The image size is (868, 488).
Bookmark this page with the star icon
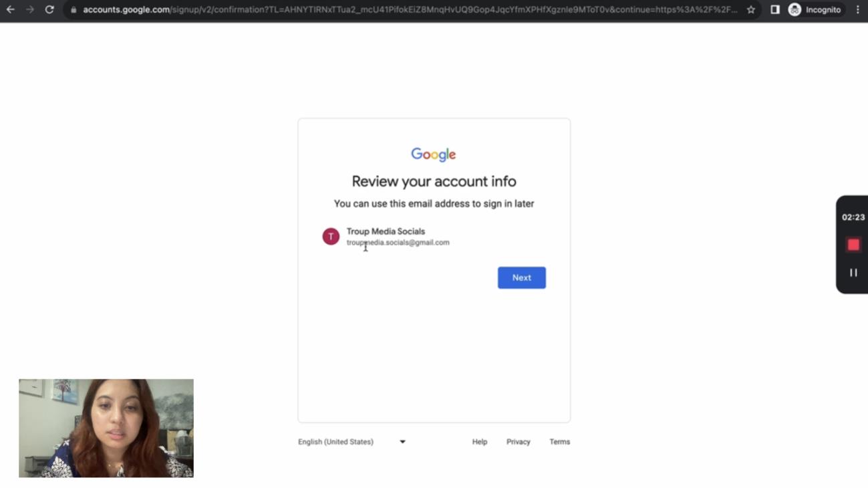(x=751, y=10)
